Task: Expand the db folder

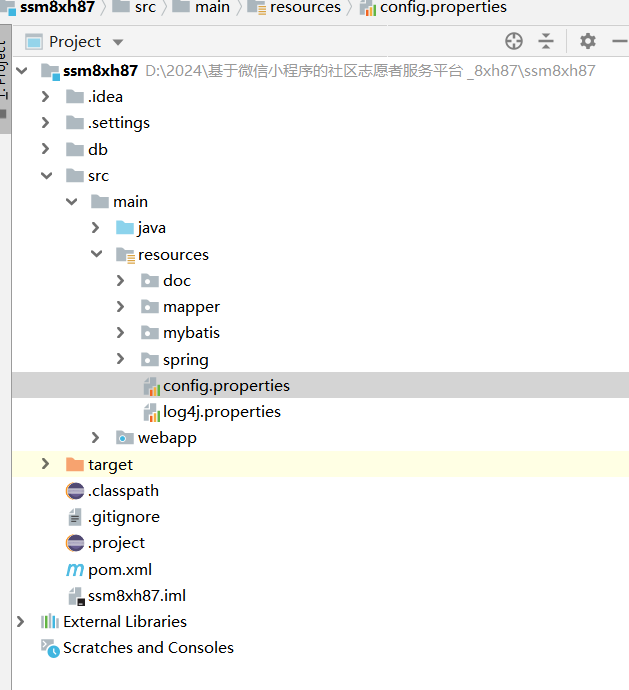Action: pyautogui.click(x=45, y=149)
